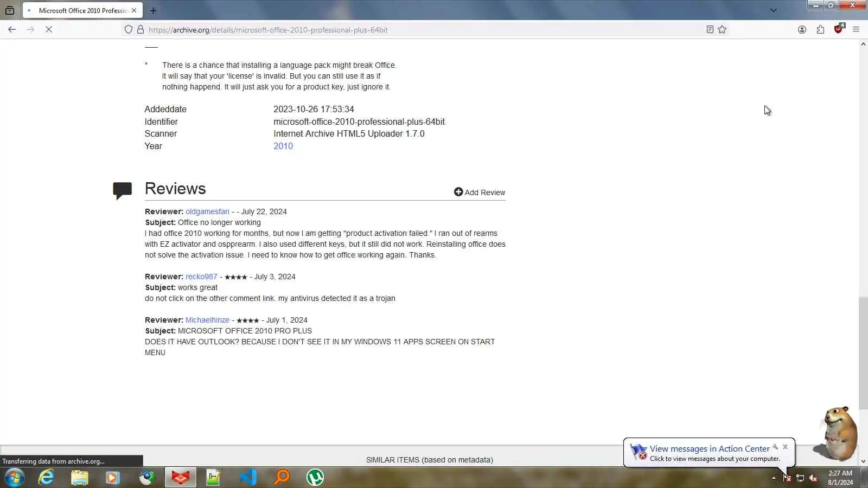This screenshot has height=488, width=868.
Task: Open Year 2010 link
Action: [283, 146]
